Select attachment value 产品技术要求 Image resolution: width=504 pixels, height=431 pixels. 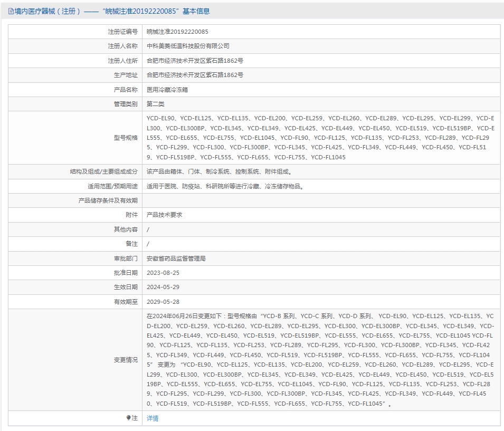click(x=164, y=215)
